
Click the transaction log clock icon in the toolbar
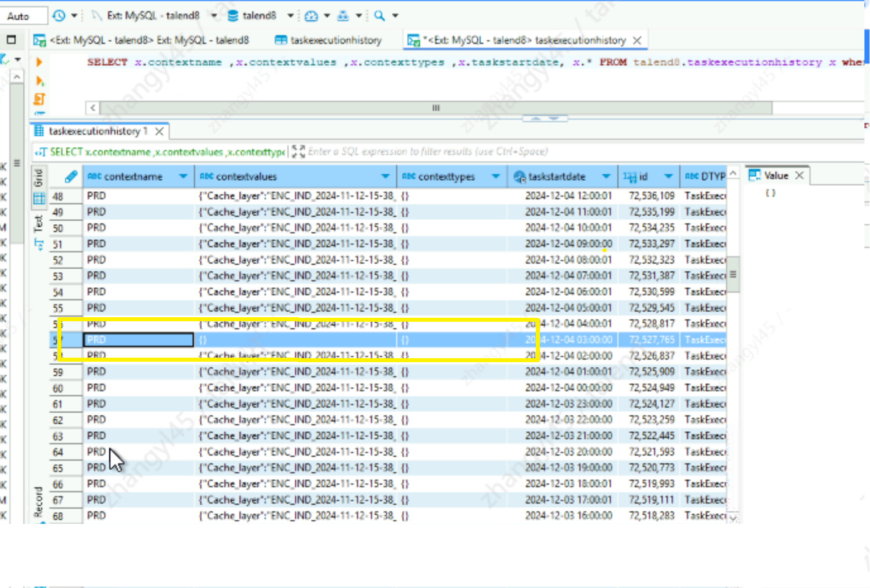tap(59, 15)
